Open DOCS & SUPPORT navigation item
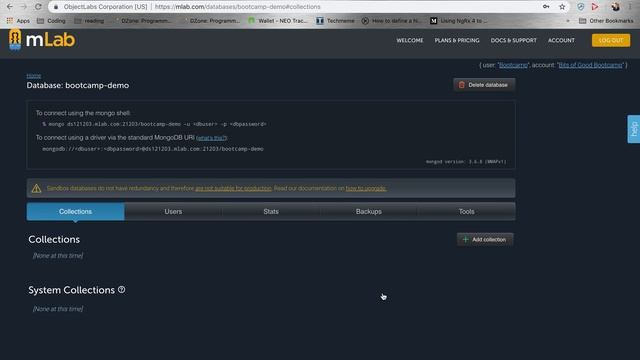This screenshot has height=360, width=640. click(513, 40)
